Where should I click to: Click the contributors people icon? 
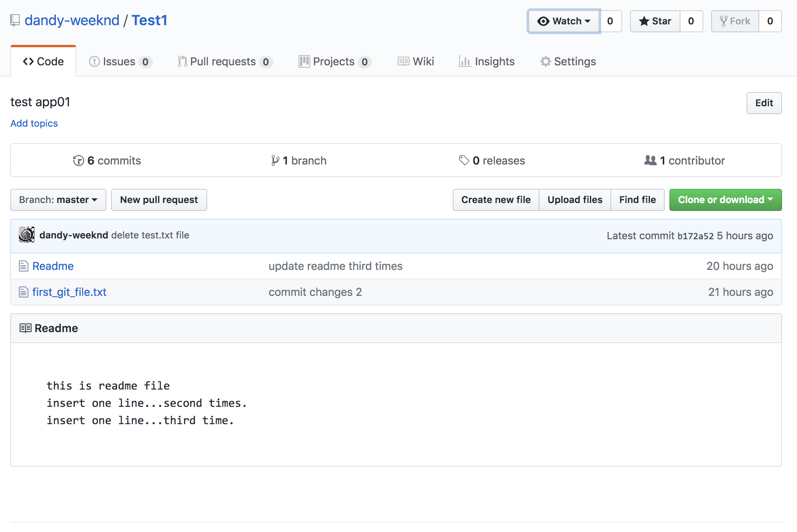click(650, 160)
